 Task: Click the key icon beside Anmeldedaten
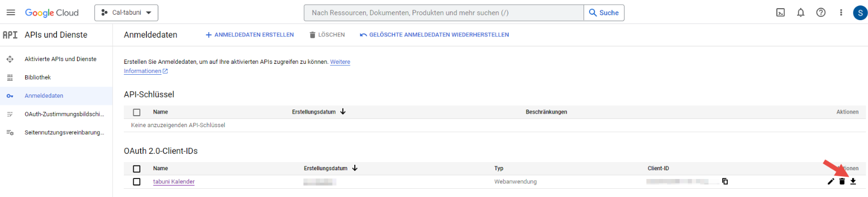(x=10, y=96)
